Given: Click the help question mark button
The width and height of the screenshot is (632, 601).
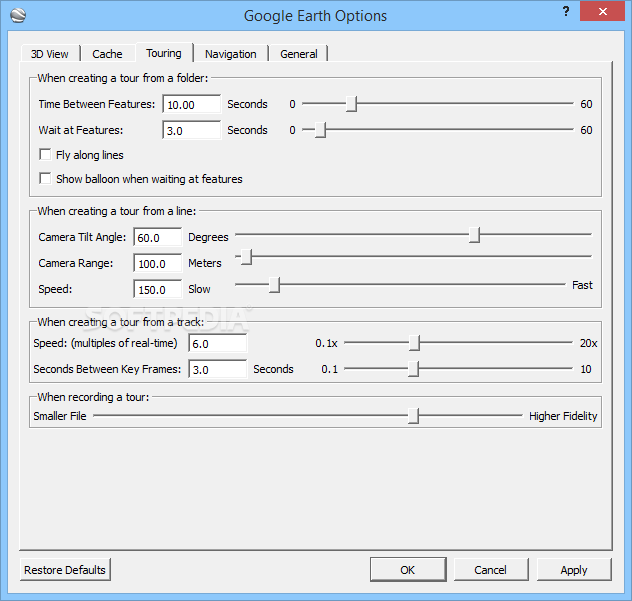Looking at the screenshot, I should (x=566, y=11).
